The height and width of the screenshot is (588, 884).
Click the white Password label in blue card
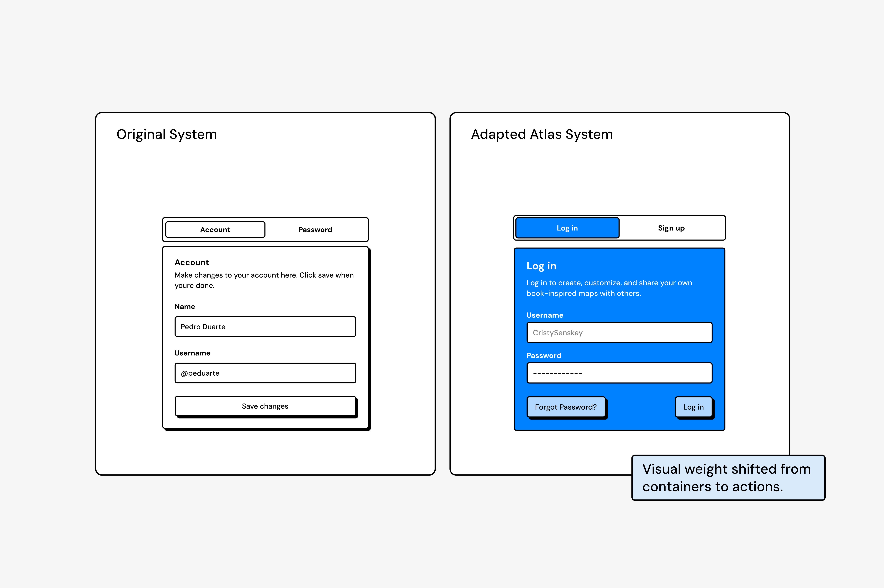544,355
